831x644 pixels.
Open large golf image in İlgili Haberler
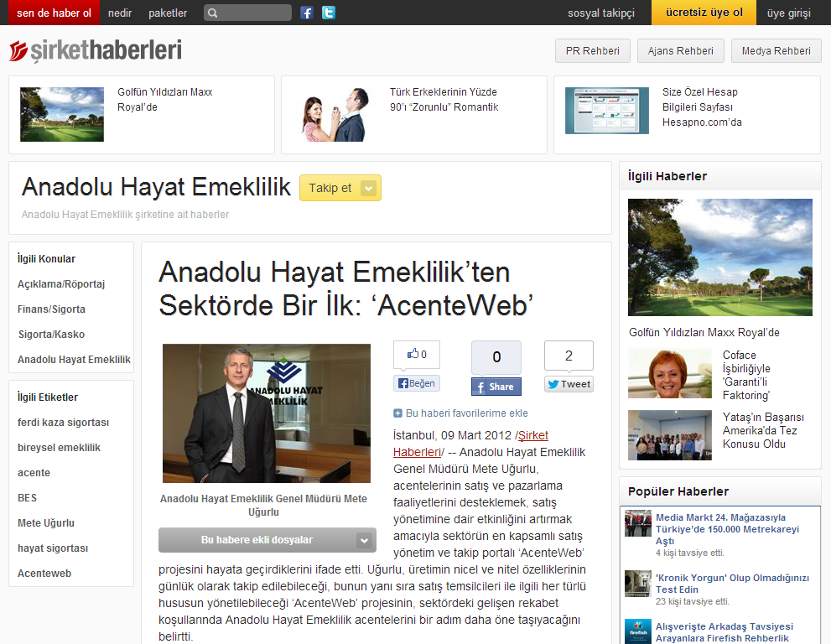719,257
